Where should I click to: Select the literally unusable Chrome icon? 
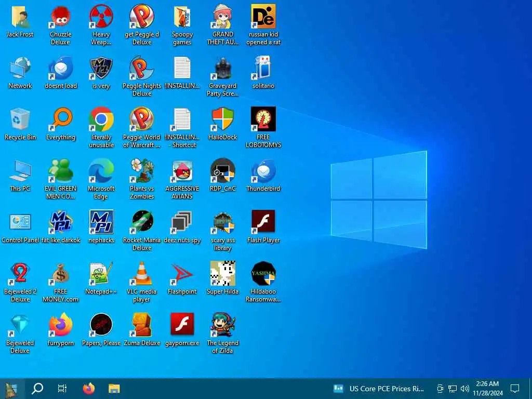tap(101, 119)
